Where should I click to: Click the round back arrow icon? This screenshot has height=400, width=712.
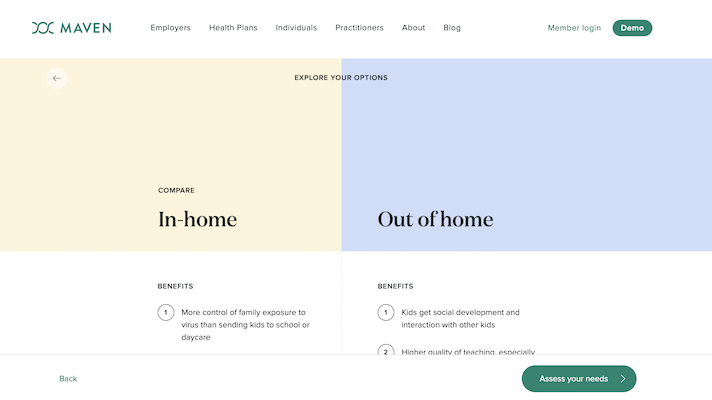[57, 78]
